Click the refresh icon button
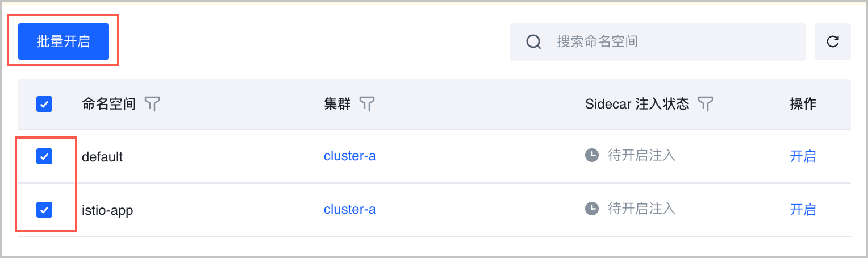 click(832, 41)
